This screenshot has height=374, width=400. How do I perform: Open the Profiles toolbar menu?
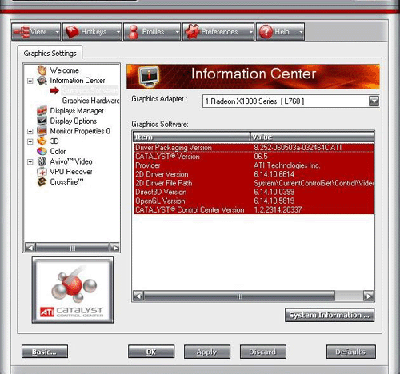point(152,32)
